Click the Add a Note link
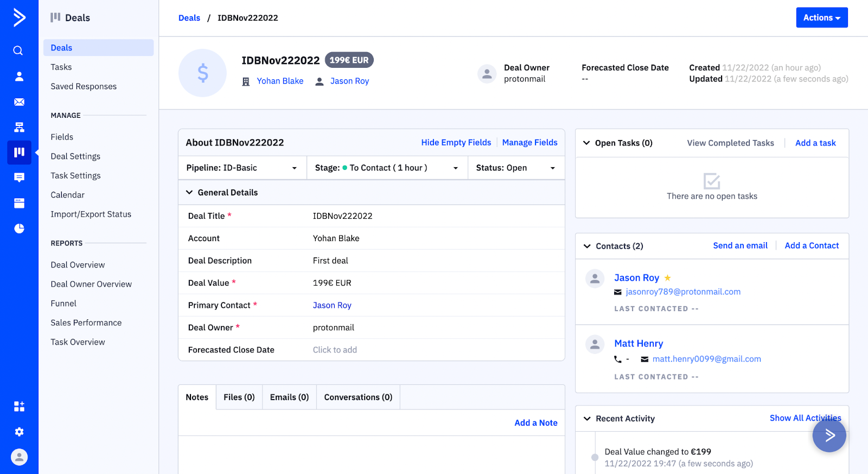 [x=535, y=423]
